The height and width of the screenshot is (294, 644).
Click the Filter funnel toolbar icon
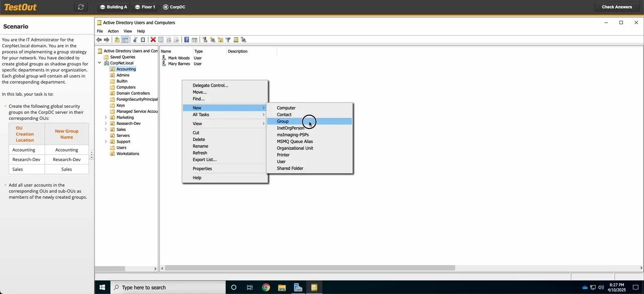click(x=228, y=40)
